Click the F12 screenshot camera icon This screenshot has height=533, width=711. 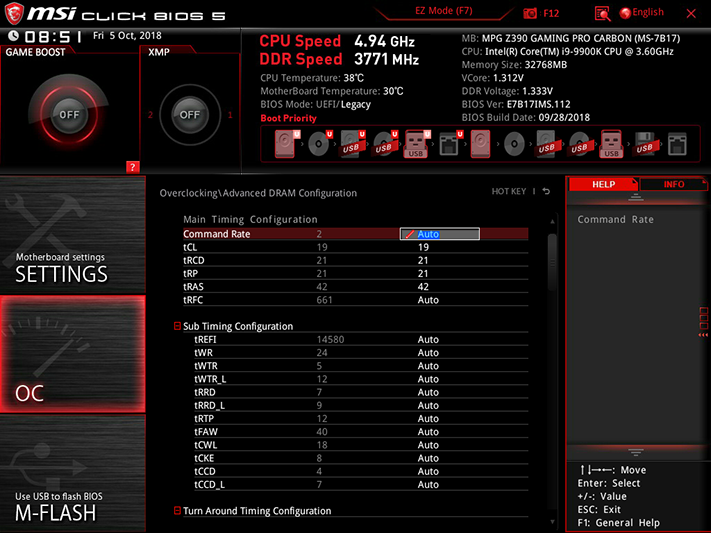[530, 13]
